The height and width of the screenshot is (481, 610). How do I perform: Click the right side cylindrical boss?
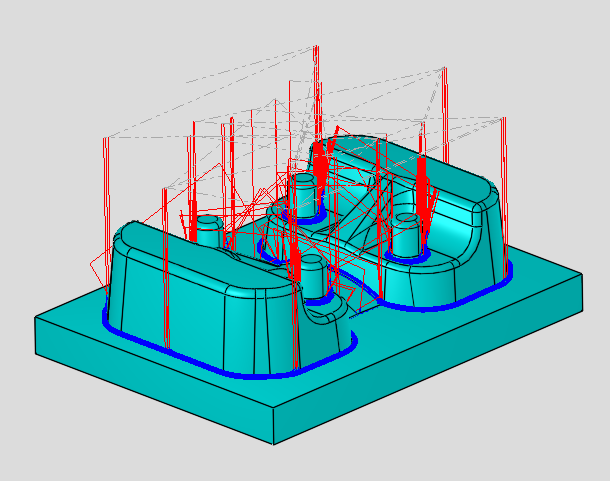pos(405,236)
